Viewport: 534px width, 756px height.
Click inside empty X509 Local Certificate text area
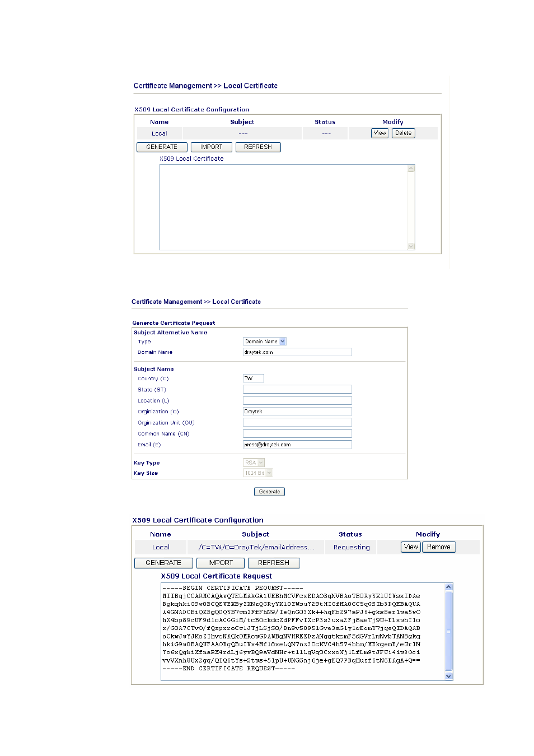point(284,207)
